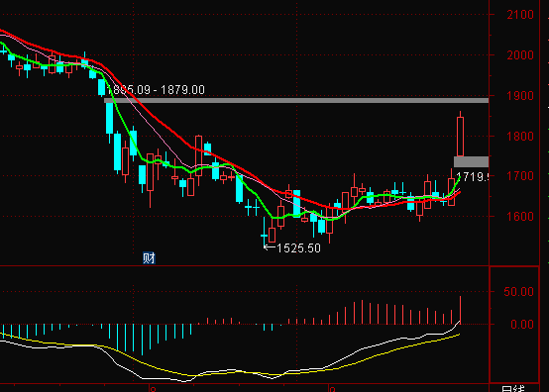Click the right red date marker on the time axis
Image resolution: width=549 pixels, height=392 pixels.
[332, 389]
